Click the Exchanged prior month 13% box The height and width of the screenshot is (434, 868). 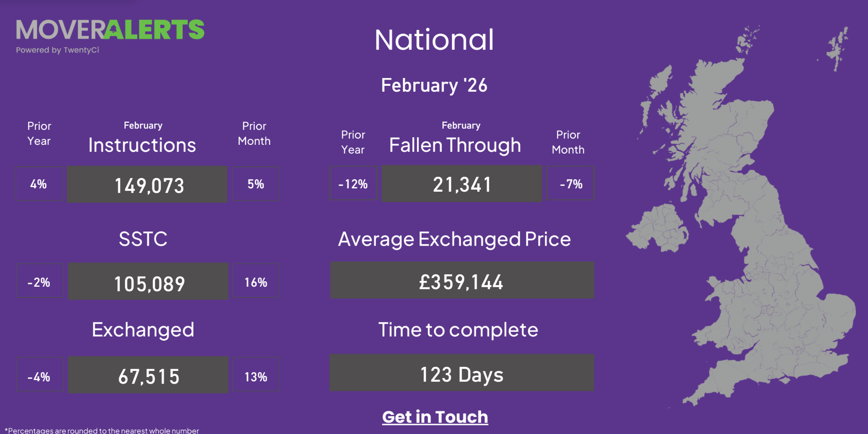(256, 375)
